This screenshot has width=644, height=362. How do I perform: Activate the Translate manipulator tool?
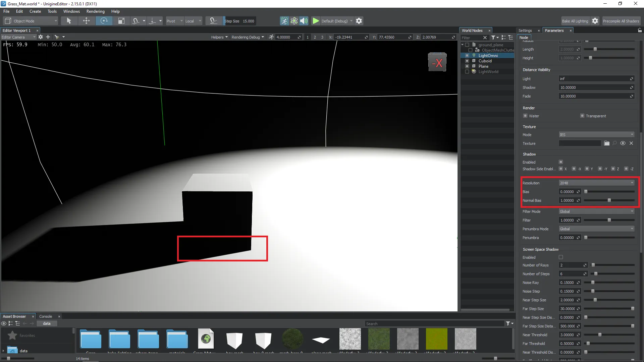pyautogui.click(x=86, y=21)
